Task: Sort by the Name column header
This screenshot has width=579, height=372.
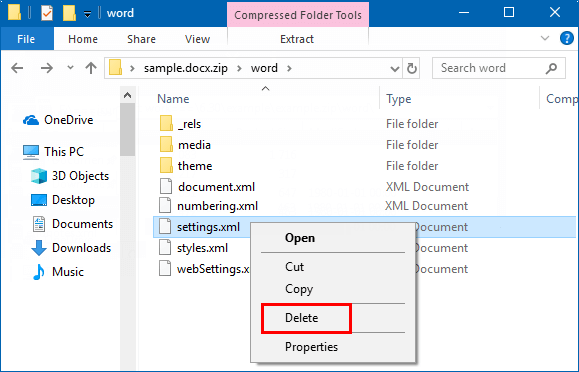Action: (x=173, y=99)
